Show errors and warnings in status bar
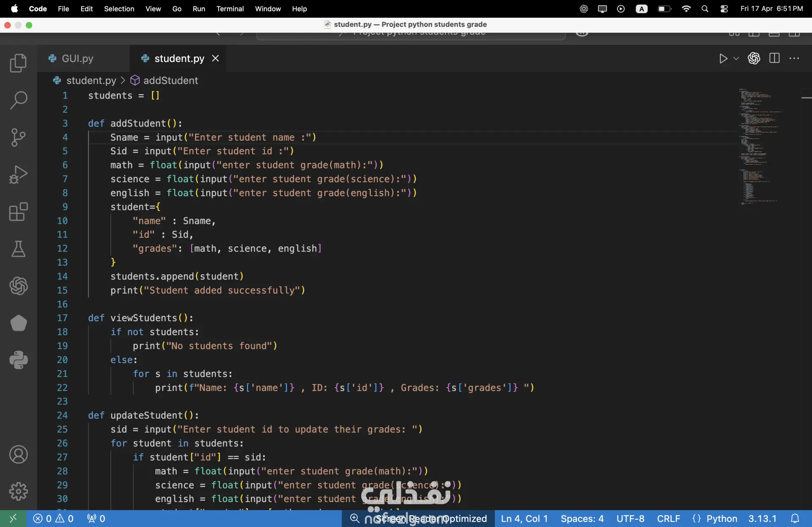Screen dimensions: 812x527 point(53,519)
